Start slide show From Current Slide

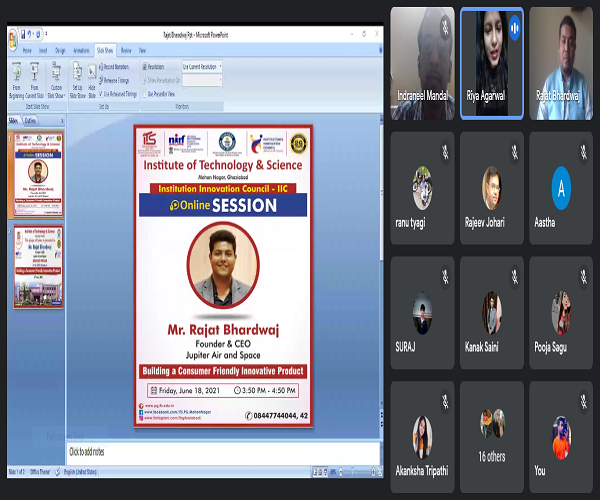pos(34,80)
